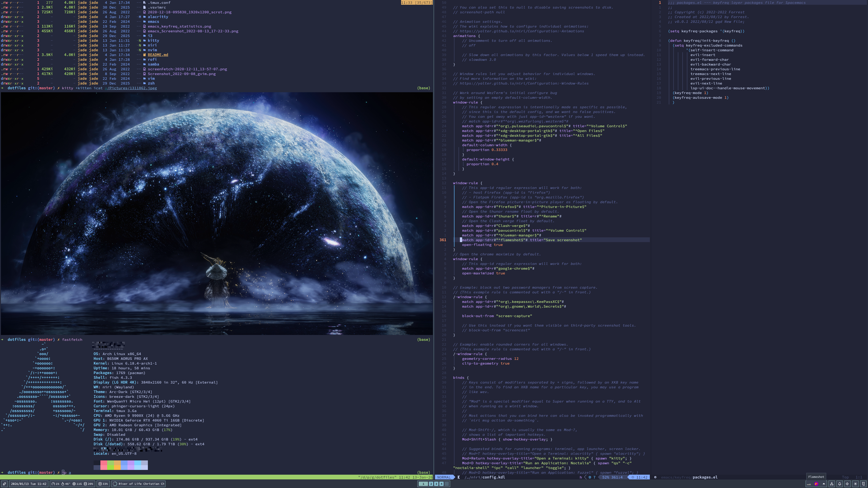Open the network status icon

[832, 484]
